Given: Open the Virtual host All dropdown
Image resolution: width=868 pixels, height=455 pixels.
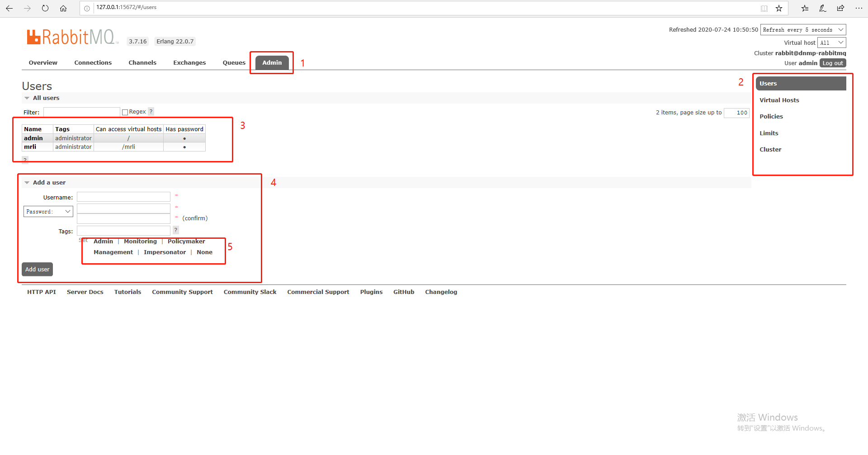Looking at the screenshot, I should (831, 43).
